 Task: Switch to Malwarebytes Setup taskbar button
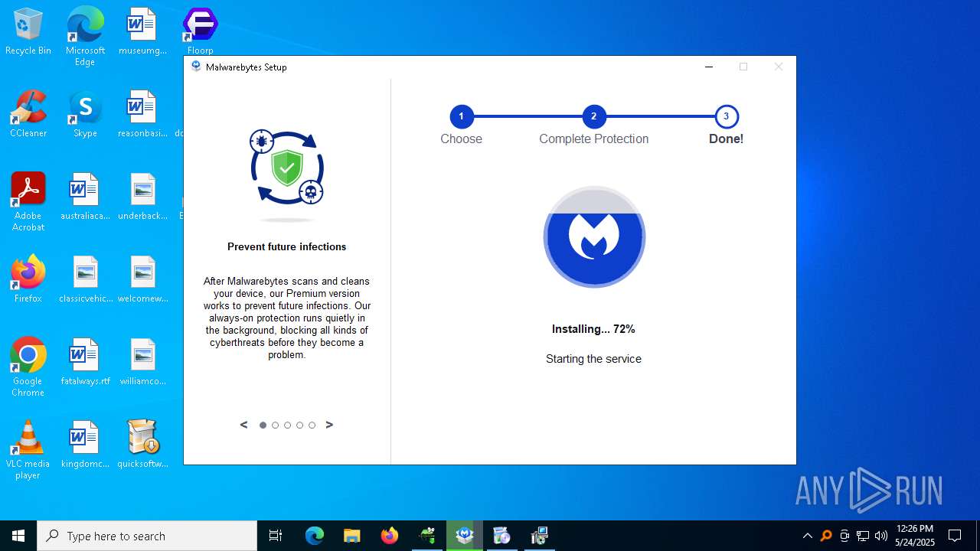click(x=465, y=536)
